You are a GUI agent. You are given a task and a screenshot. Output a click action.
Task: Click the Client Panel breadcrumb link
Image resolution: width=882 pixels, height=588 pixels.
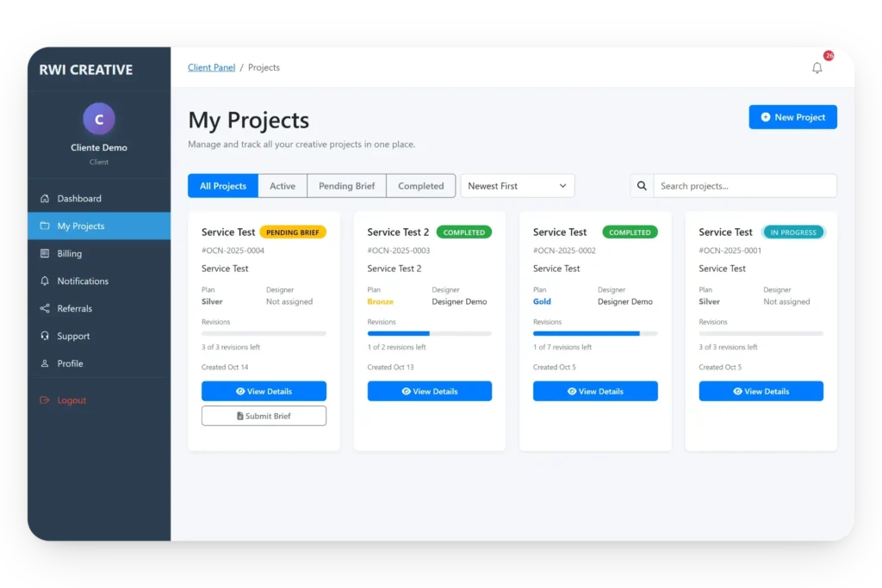pos(211,66)
